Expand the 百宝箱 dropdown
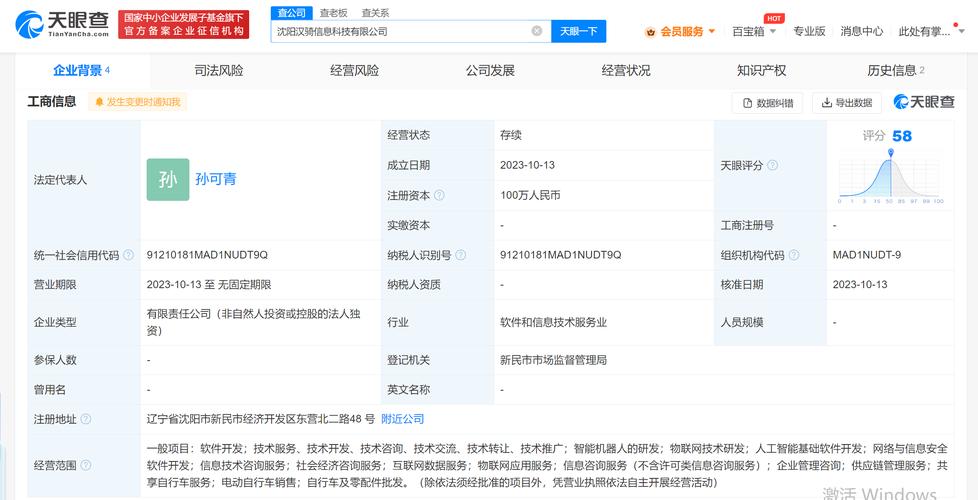 tap(753, 31)
